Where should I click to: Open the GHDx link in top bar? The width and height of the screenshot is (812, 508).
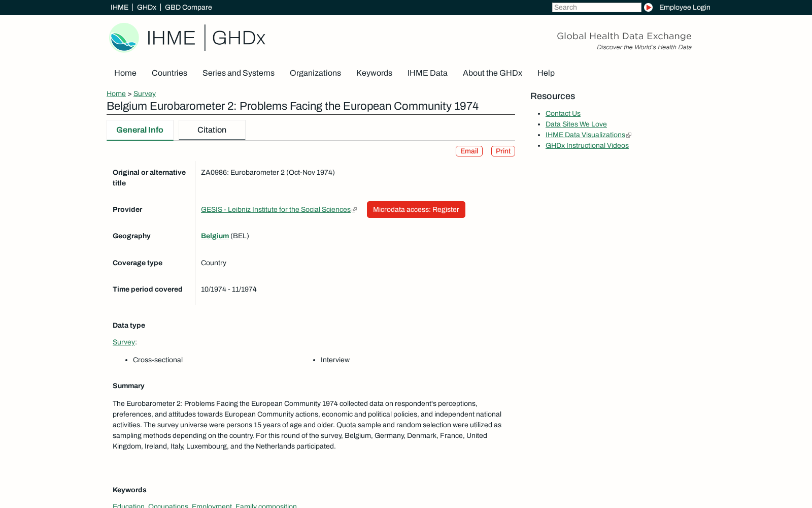147,7
